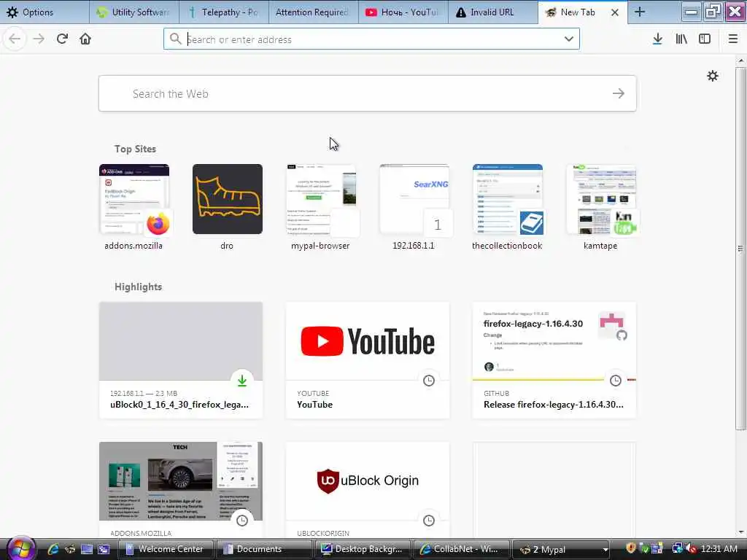Click Show Desktop quick launch icon
The image size is (747, 560).
(x=87, y=549)
